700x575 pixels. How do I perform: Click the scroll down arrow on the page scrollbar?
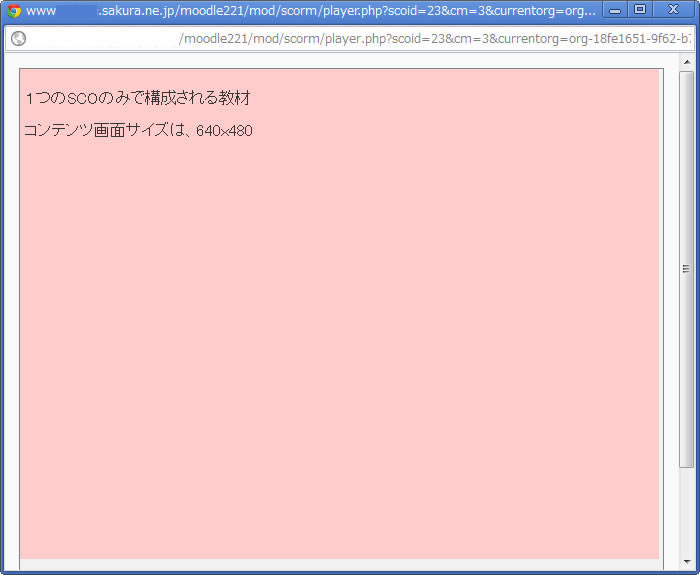click(686, 561)
